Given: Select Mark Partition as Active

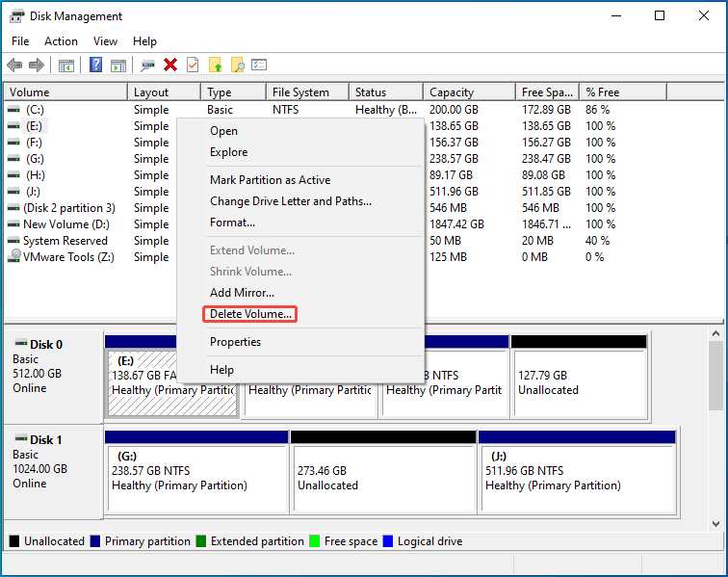Looking at the screenshot, I should [x=300, y=180].
